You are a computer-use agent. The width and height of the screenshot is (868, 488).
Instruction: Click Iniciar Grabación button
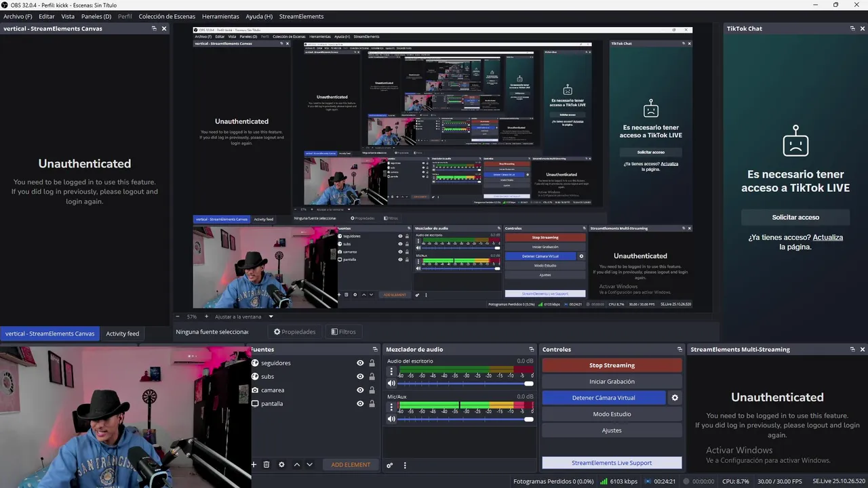612,382
